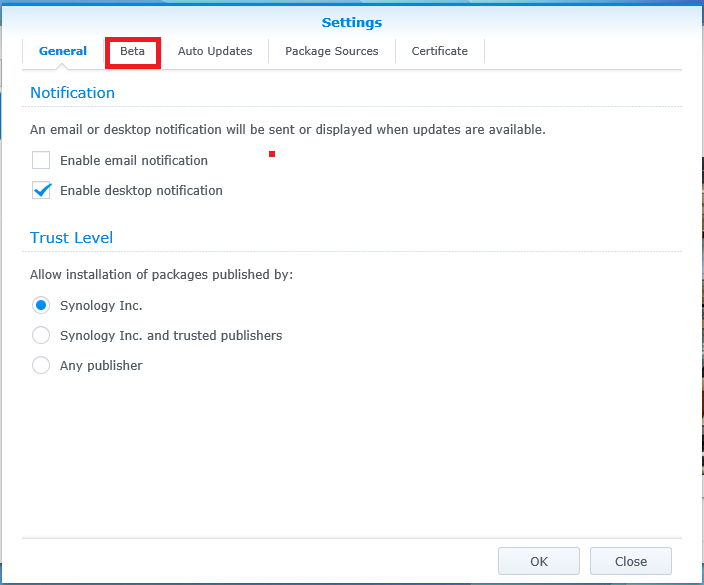Image resolution: width=704 pixels, height=585 pixels.
Task: Uncheck the Enable desktop notification checkbox box
Action: 41,190
